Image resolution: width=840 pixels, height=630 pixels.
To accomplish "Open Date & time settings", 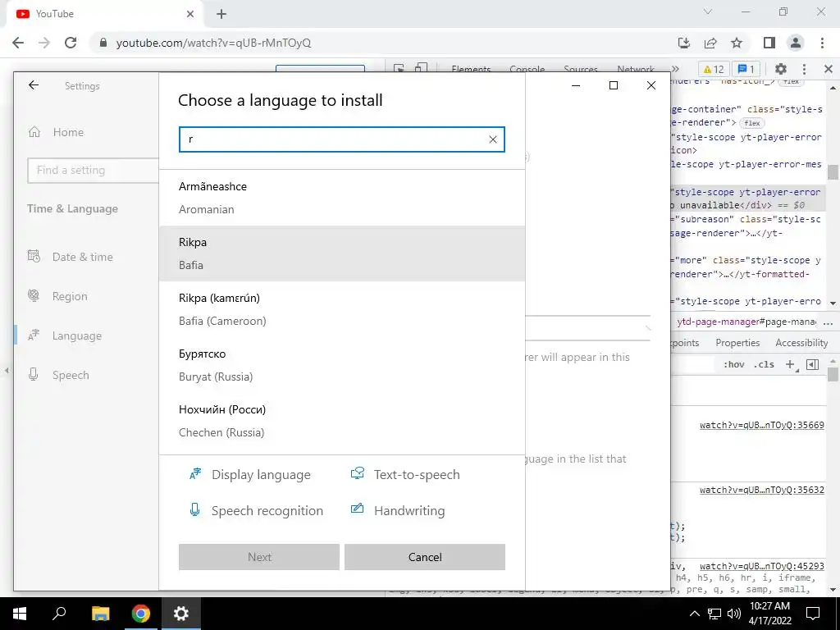I will [85, 257].
